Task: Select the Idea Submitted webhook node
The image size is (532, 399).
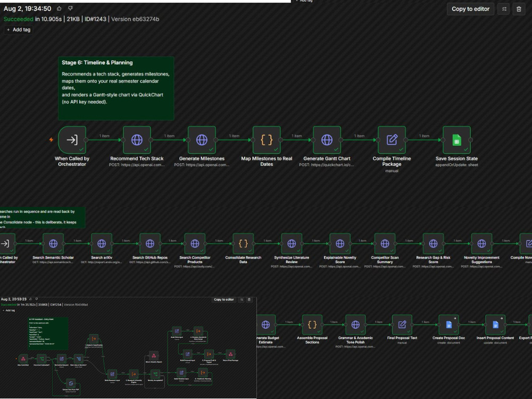Action: [x=23, y=359]
